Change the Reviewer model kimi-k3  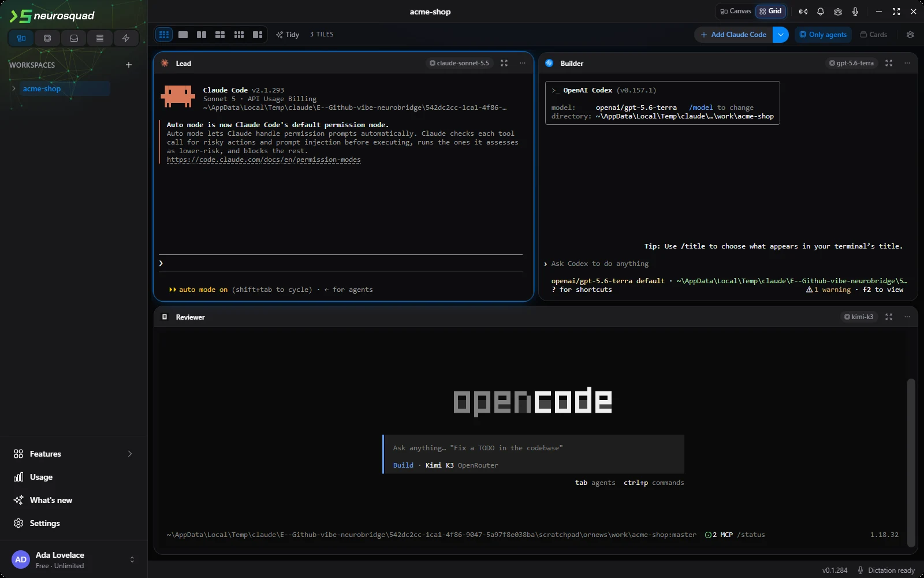[859, 317]
